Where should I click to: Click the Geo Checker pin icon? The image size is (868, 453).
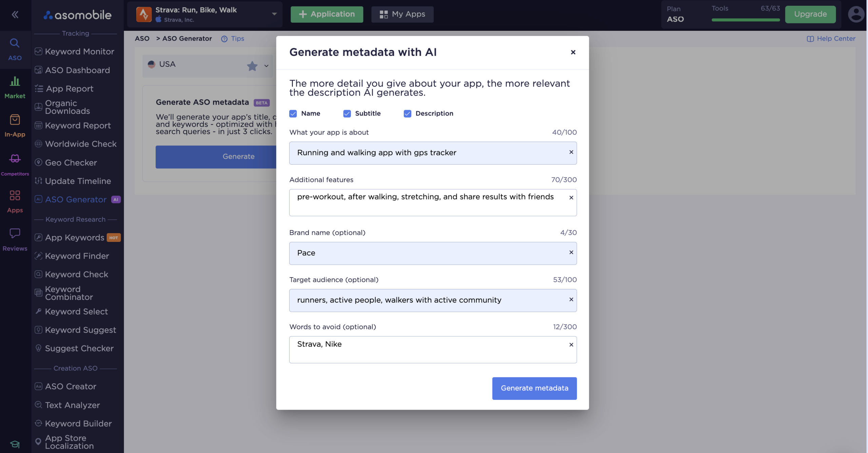click(38, 163)
